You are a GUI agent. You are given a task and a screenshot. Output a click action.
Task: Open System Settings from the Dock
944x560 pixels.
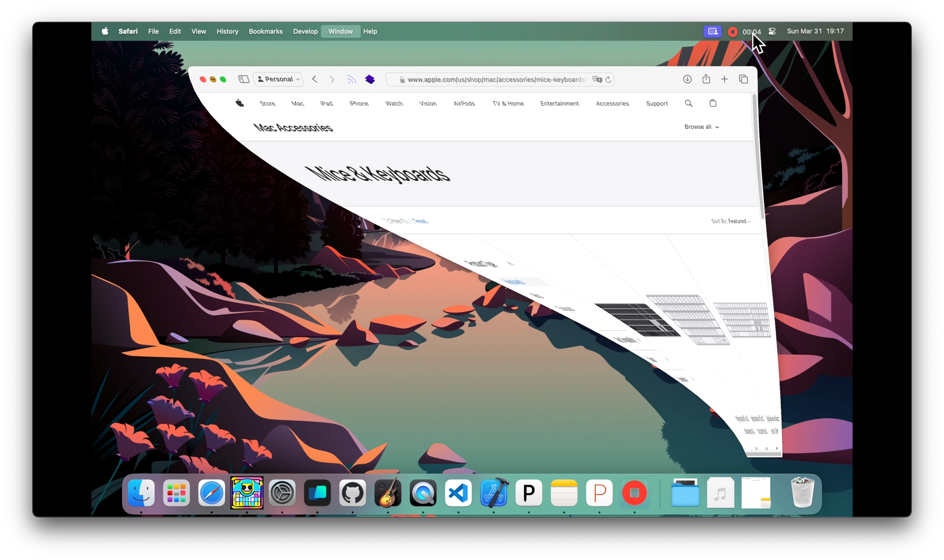tap(282, 492)
